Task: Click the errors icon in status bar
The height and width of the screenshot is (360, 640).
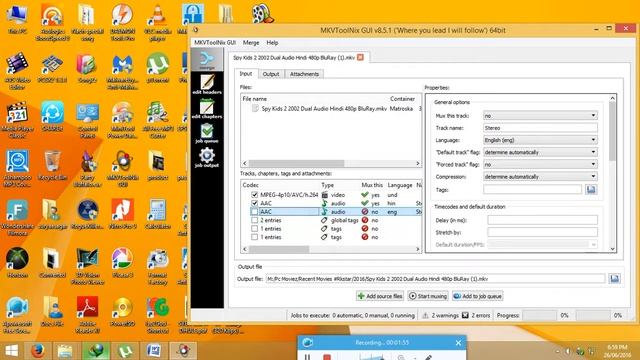Action: coord(465,315)
